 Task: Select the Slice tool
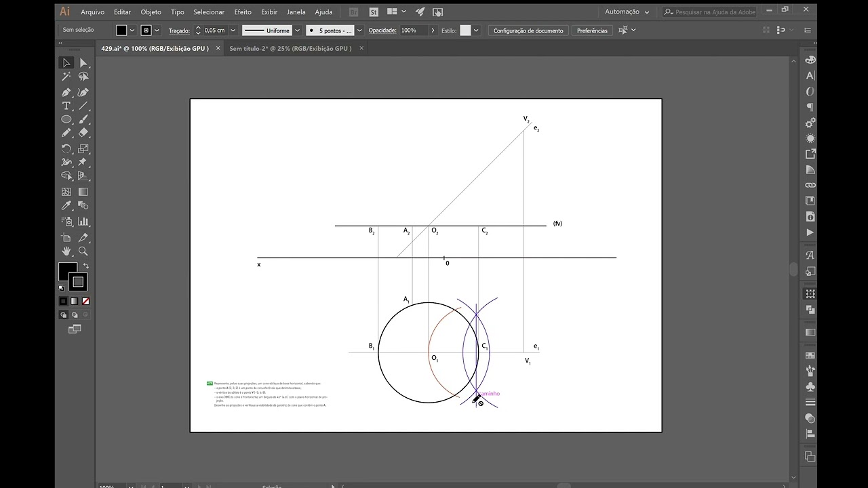click(x=83, y=237)
